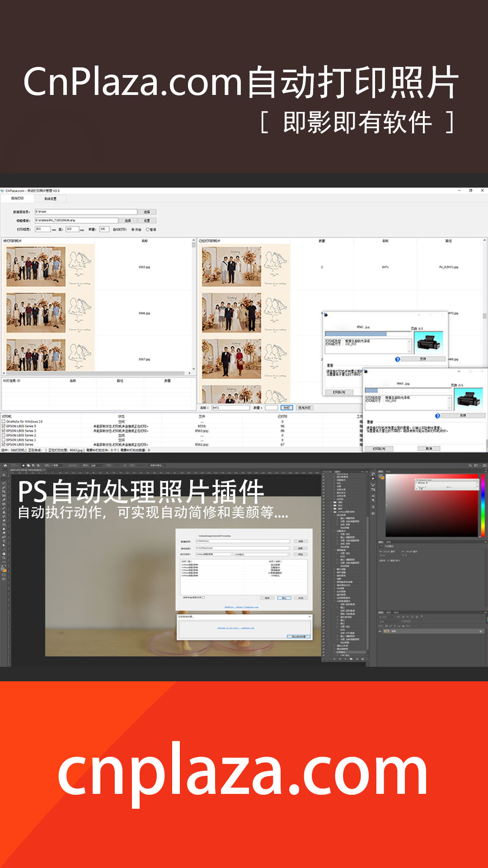
Task: Click the Photoshop search icon at top right
Action: pyautogui.click(x=470, y=465)
